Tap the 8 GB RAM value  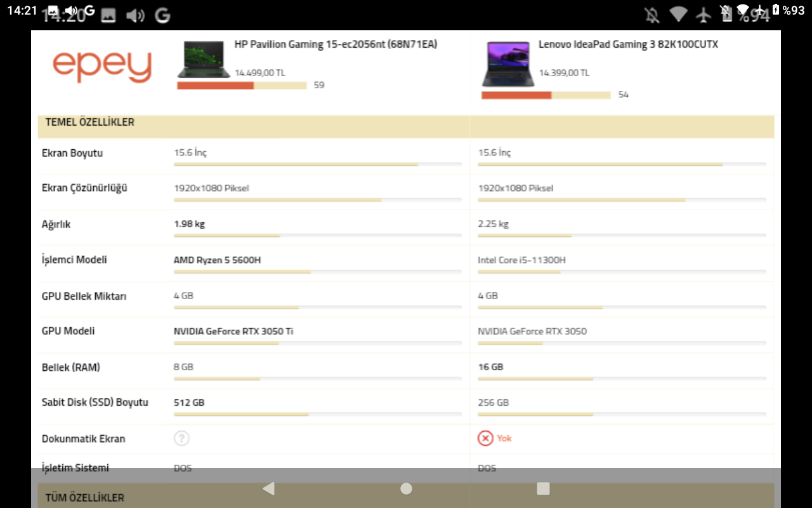point(183,367)
